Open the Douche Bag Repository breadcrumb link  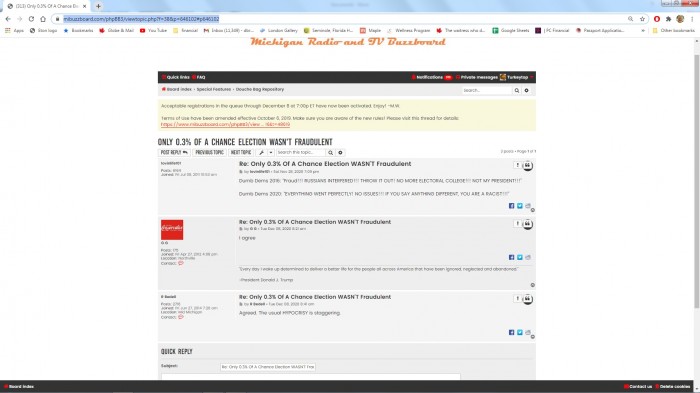coord(260,89)
